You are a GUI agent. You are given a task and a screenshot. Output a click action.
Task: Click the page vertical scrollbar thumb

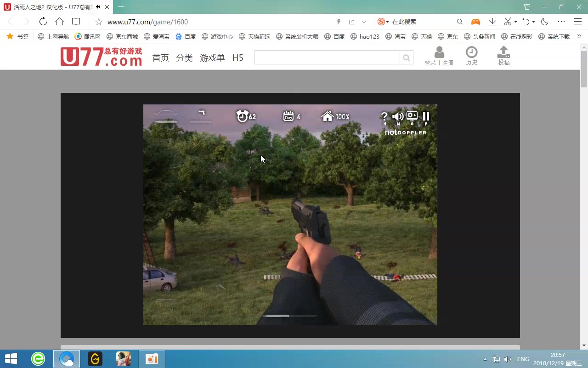(584, 69)
